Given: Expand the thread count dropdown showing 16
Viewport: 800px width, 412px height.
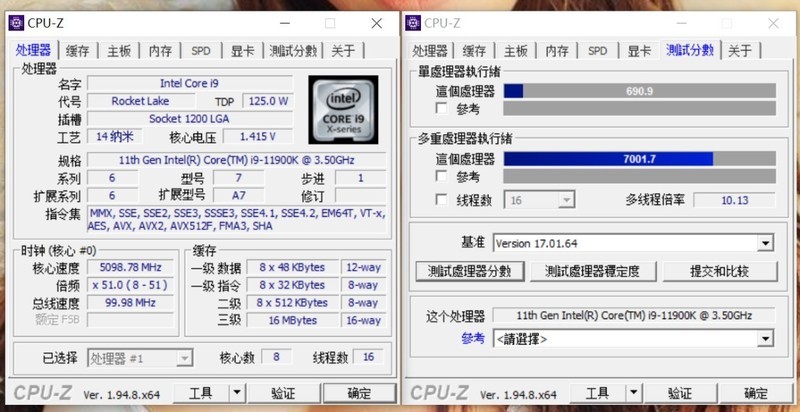Looking at the screenshot, I should coord(566,200).
